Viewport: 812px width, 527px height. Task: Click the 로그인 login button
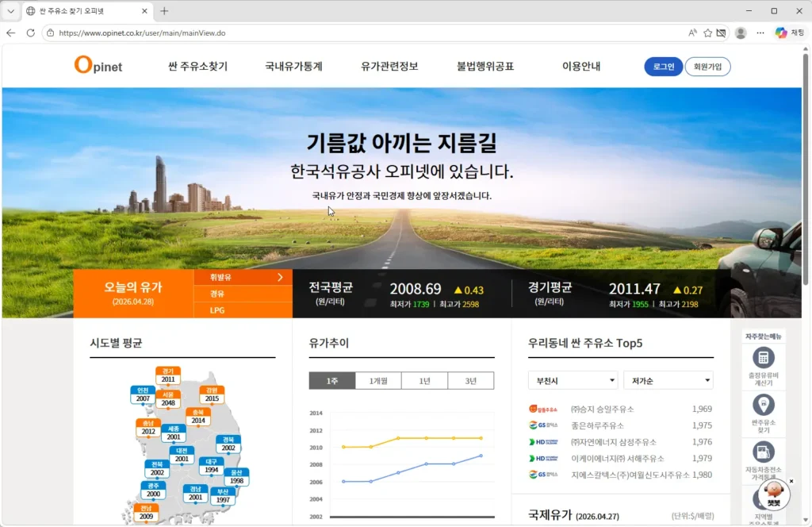tap(663, 67)
